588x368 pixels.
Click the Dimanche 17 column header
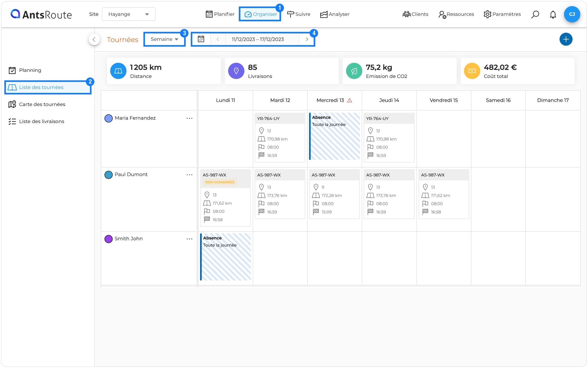pyautogui.click(x=553, y=100)
